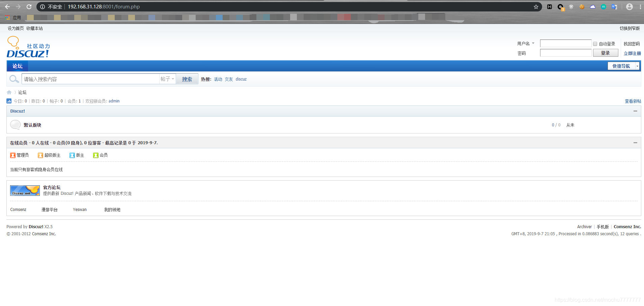
Task: Click the discuz hot search link
Action: click(241, 79)
